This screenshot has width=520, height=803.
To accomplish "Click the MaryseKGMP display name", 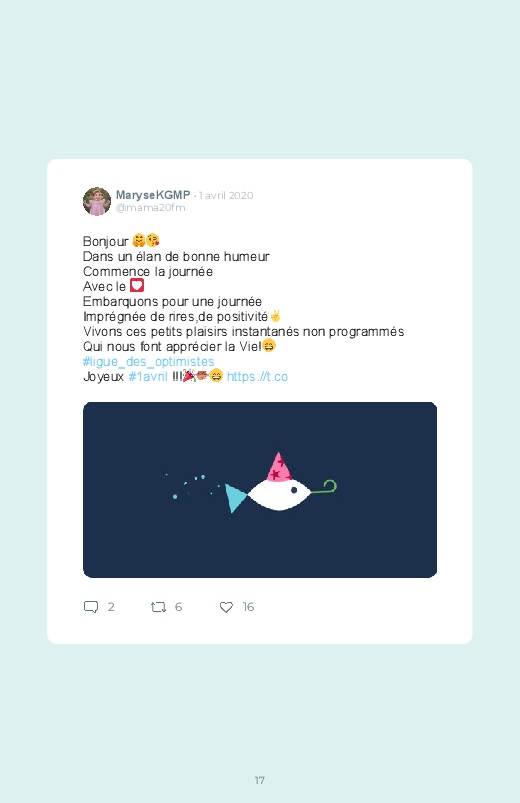I will point(153,195).
